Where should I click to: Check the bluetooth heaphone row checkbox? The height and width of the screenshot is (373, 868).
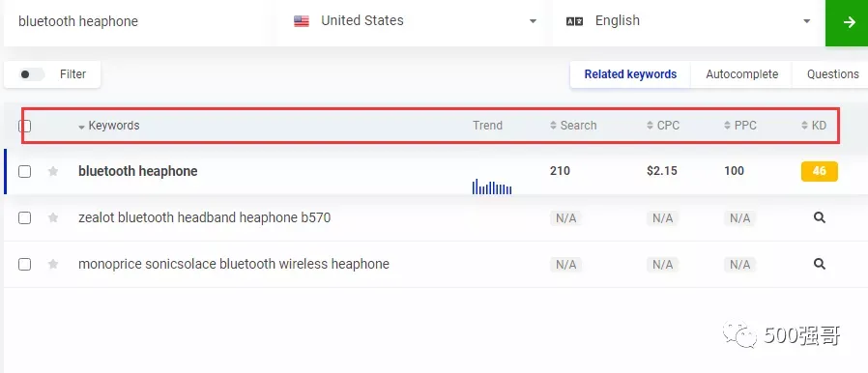24,172
